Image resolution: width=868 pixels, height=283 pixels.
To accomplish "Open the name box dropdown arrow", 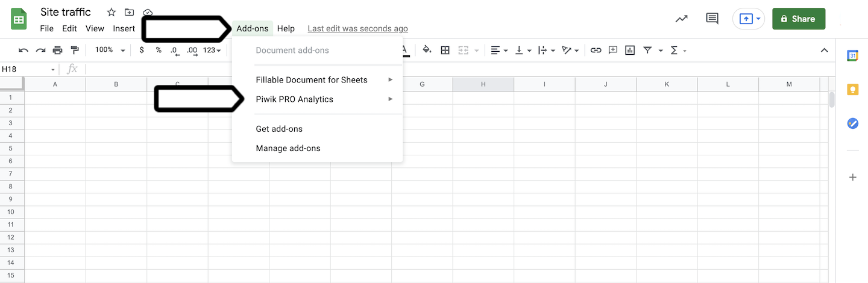I will [53, 69].
